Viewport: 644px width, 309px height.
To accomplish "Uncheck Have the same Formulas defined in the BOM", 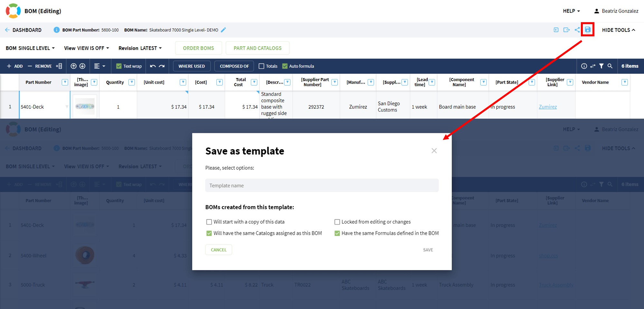I will (337, 233).
